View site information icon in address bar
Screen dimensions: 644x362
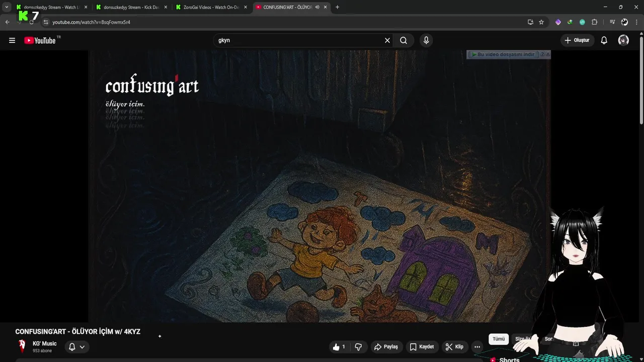pos(46,22)
